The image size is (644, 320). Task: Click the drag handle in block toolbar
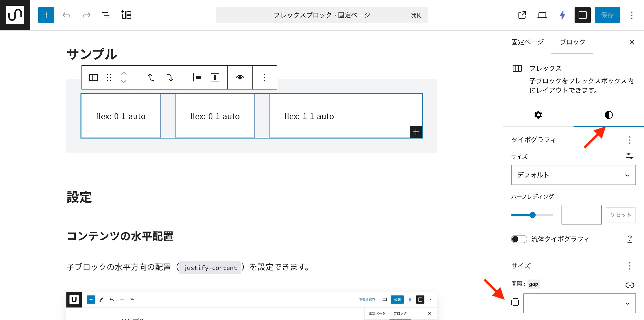tap(109, 77)
